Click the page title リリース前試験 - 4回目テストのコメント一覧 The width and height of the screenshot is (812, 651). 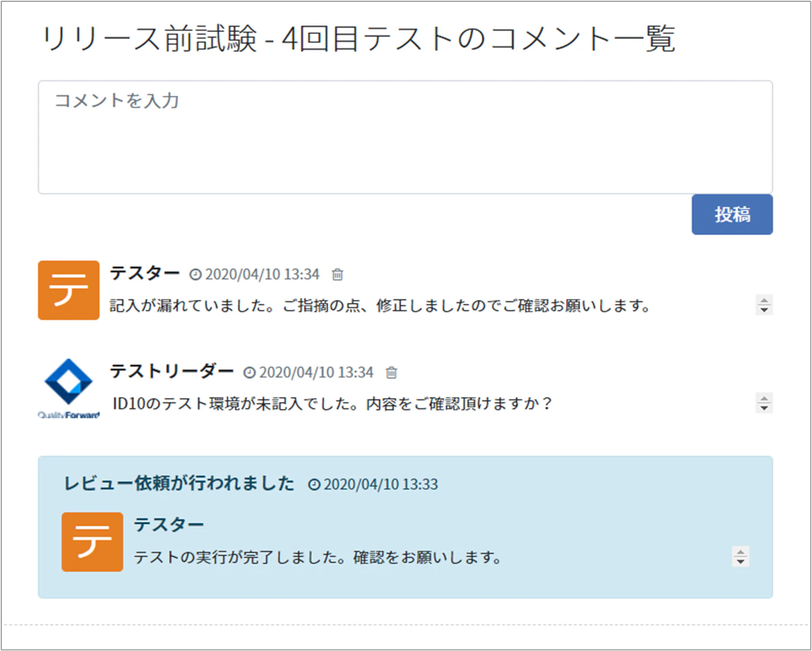(x=358, y=39)
